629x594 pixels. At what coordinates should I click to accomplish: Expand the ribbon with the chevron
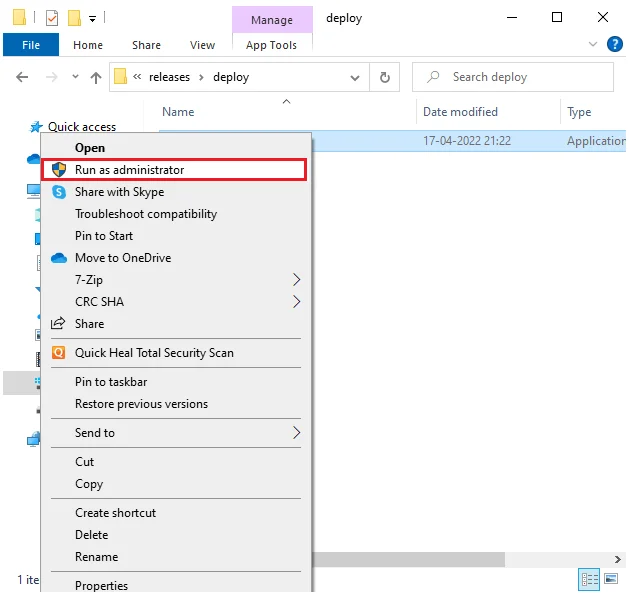click(x=592, y=44)
